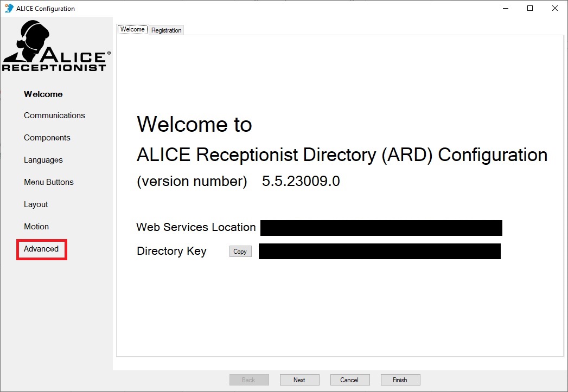Maximize the ALICE Configuration window
The height and width of the screenshot is (392, 568).
(530, 8)
